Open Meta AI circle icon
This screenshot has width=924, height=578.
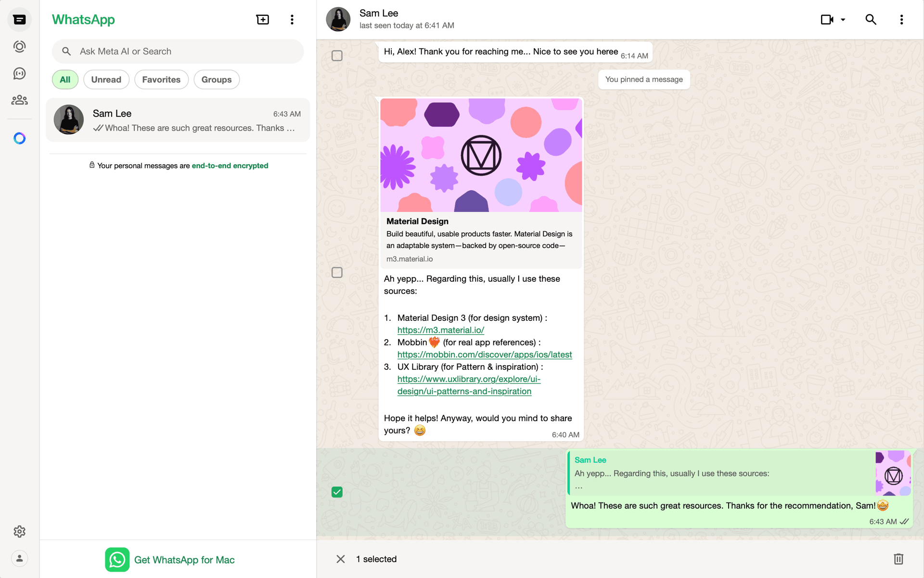coord(19,138)
